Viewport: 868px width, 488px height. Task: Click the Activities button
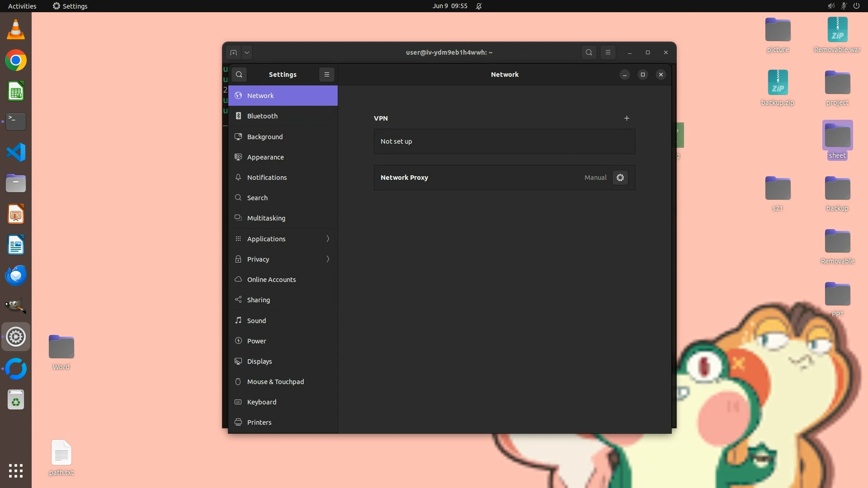22,6
